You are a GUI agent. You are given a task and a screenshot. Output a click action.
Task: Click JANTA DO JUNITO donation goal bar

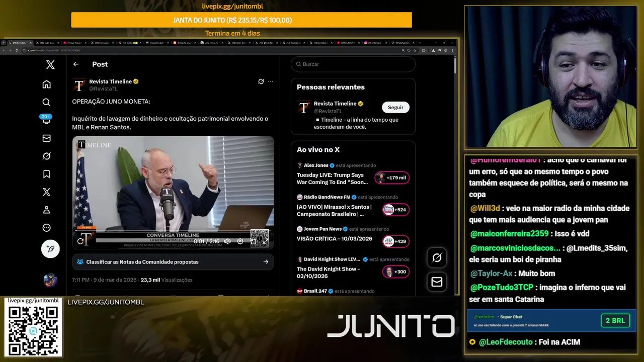tap(242, 20)
